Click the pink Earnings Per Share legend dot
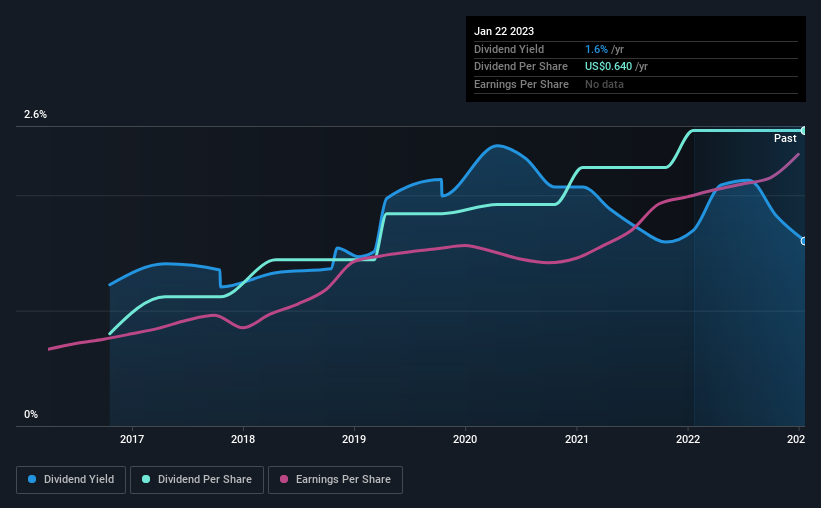 click(x=284, y=479)
